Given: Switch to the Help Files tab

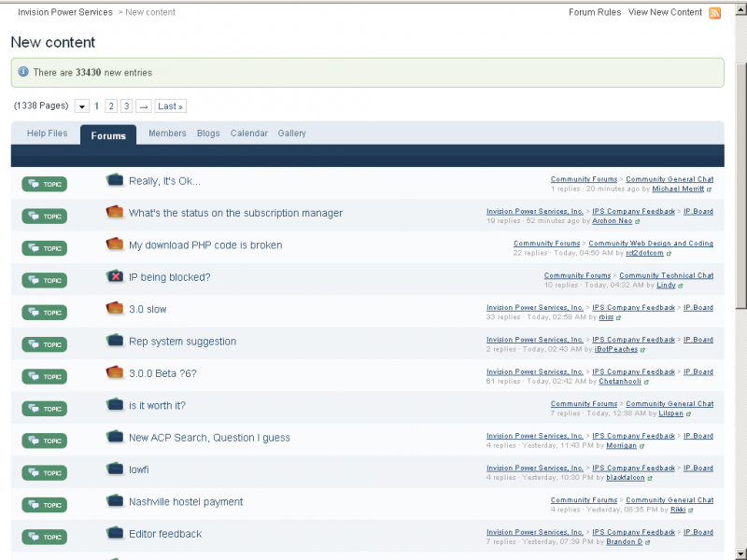Looking at the screenshot, I should pyautogui.click(x=48, y=133).
